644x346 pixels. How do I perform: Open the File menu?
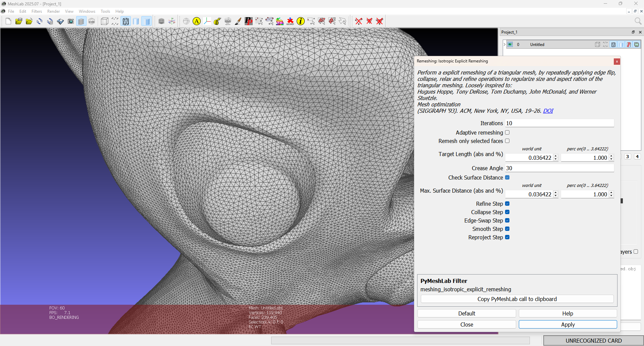tap(11, 11)
